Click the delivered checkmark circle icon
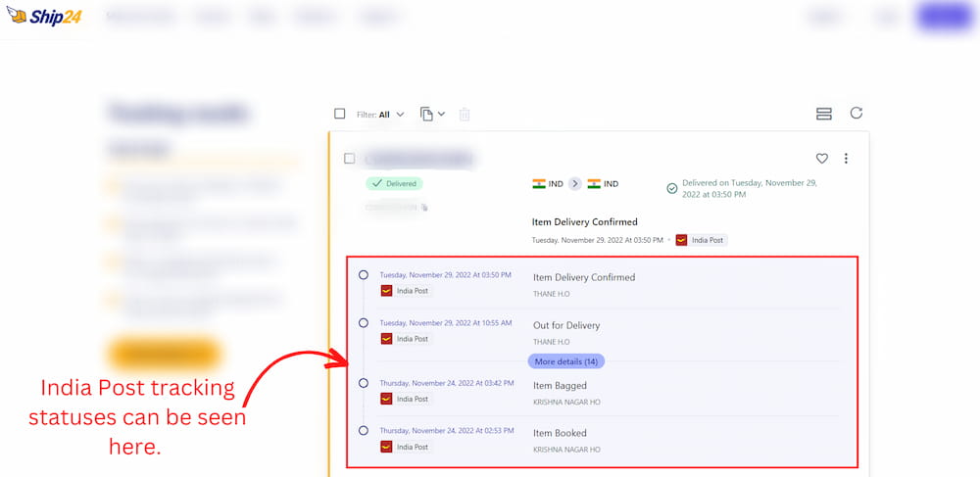 672,189
